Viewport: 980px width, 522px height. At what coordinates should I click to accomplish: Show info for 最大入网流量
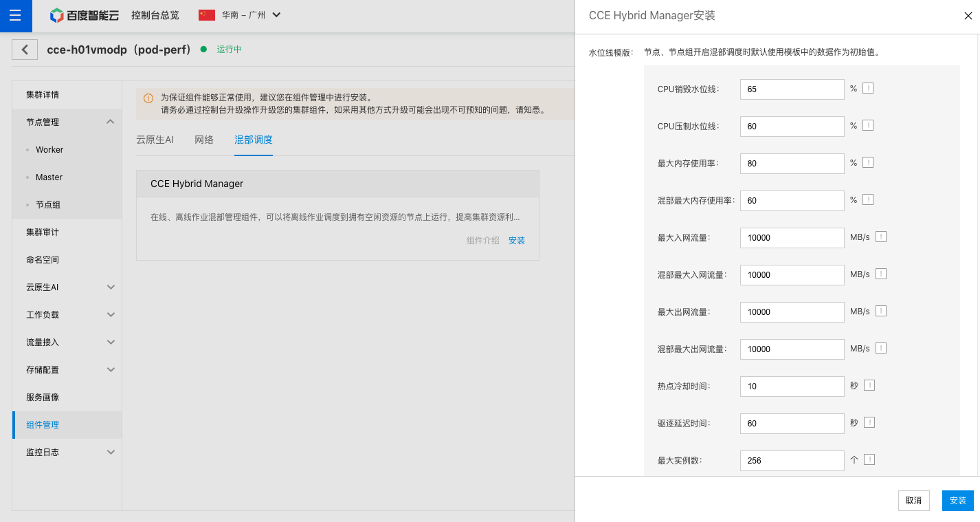tap(881, 237)
